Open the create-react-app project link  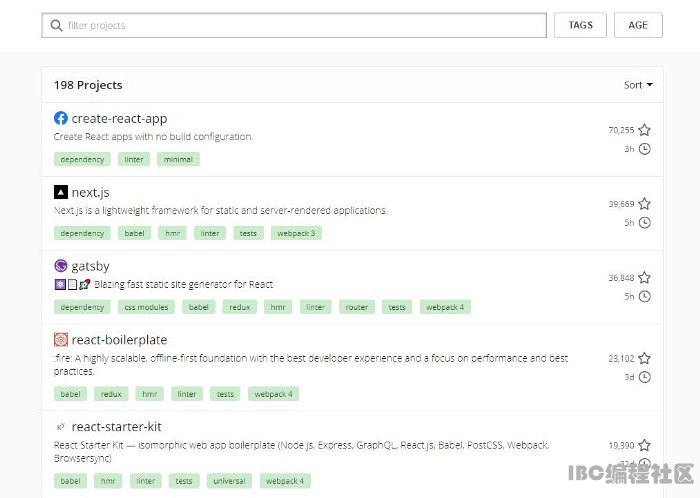119,119
